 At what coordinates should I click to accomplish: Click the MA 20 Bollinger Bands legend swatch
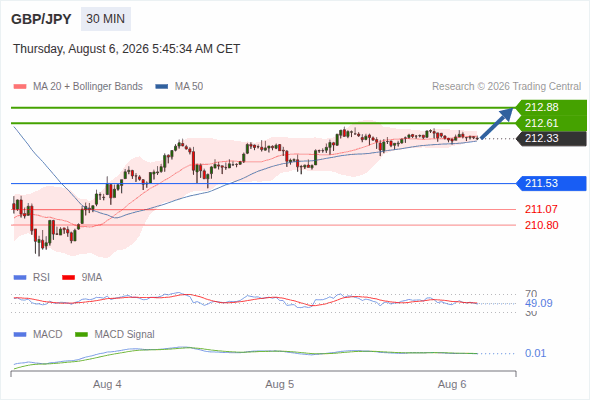20,87
